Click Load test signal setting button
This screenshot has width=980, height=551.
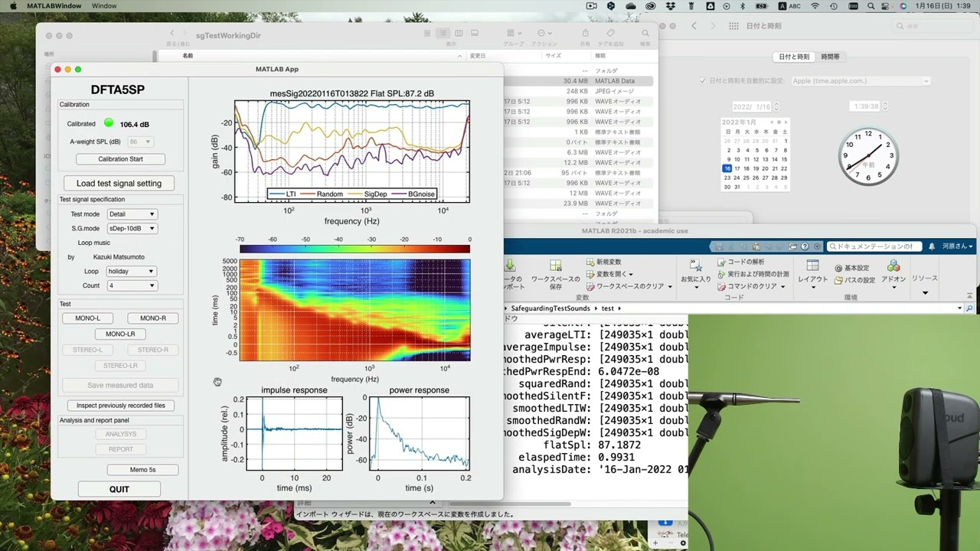[119, 183]
